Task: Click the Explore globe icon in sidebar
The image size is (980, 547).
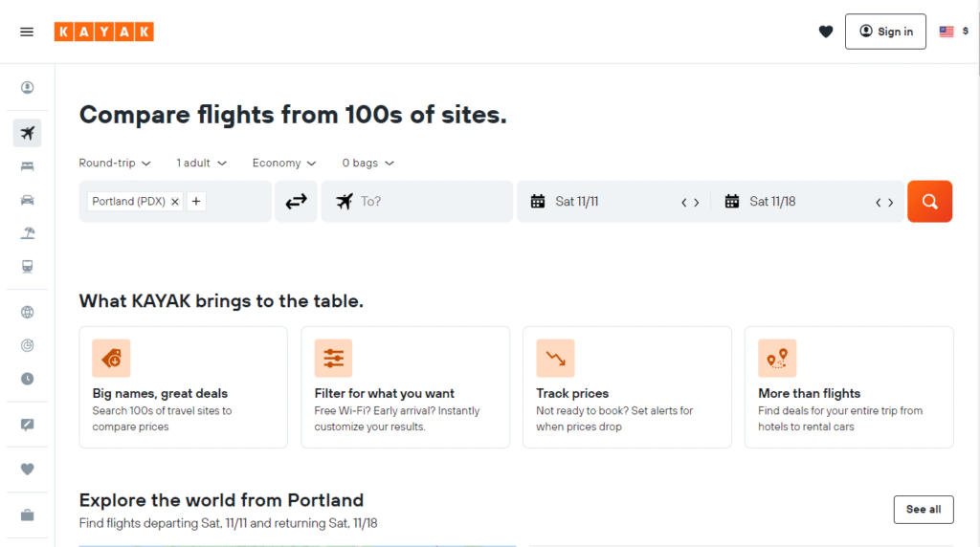Action: click(27, 312)
